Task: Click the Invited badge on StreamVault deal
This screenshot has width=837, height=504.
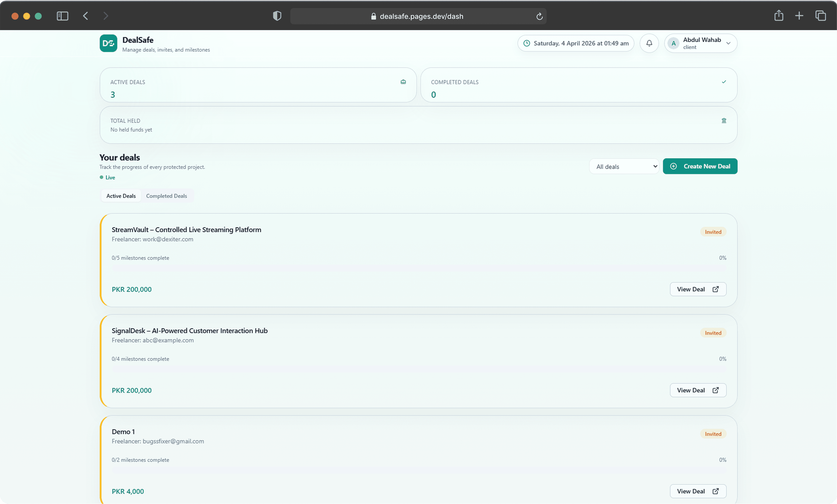Action: pyautogui.click(x=713, y=232)
